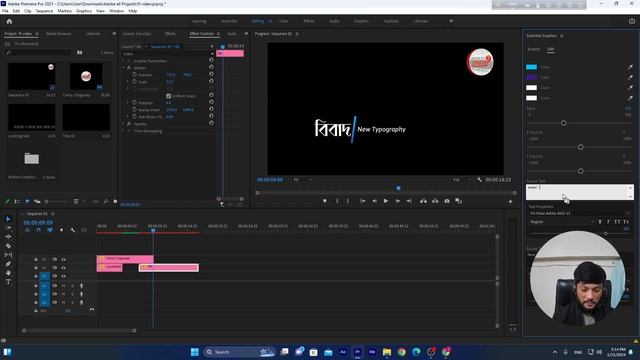Click Program Monitor button editor plus
The width and height of the screenshot is (640, 360).
tap(510, 201)
